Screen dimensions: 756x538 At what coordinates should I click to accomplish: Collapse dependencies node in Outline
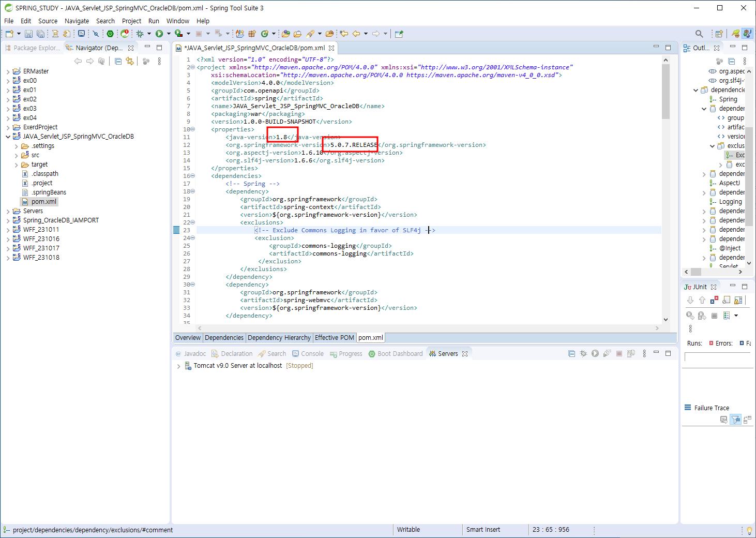point(696,90)
